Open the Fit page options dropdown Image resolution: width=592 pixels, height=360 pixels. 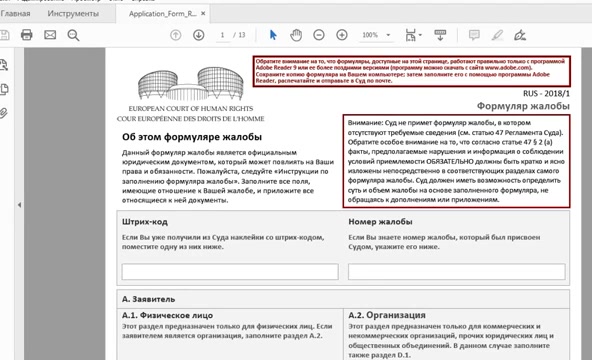tap(414, 35)
